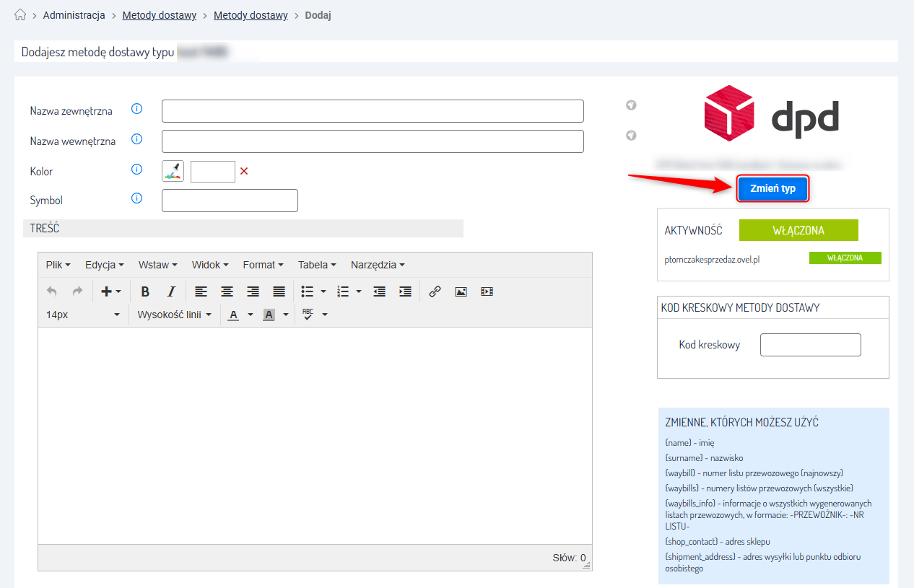The image size is (914, 588).
Task: Toggle WŁĄCZONA for ptomczakesprzedaz.ovel.pl
Action: click(845, 258)
